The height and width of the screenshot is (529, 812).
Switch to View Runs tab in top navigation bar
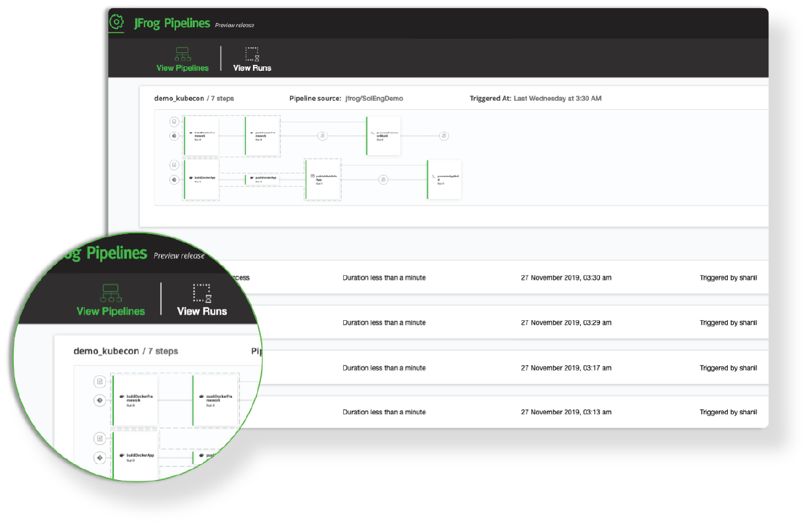(252, 59)
